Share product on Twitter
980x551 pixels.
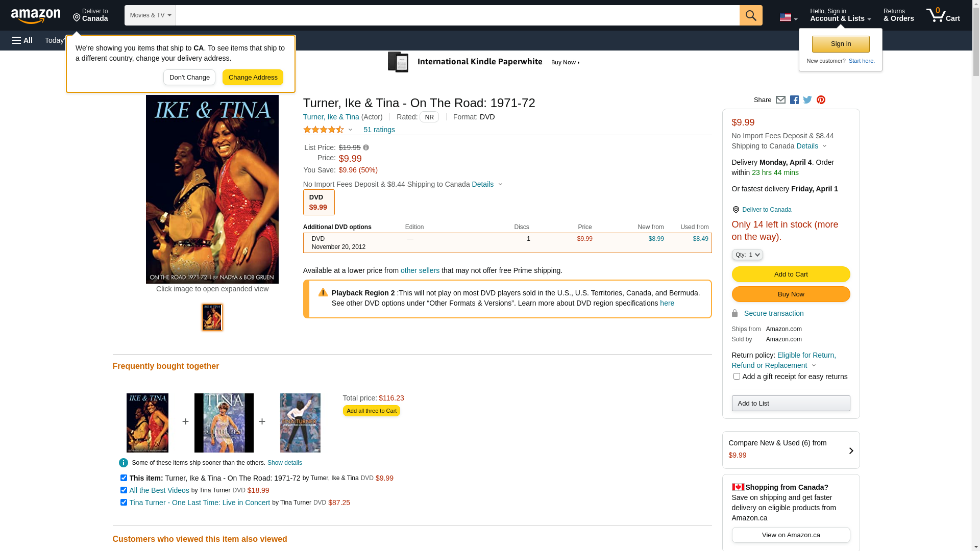[807, 100]
